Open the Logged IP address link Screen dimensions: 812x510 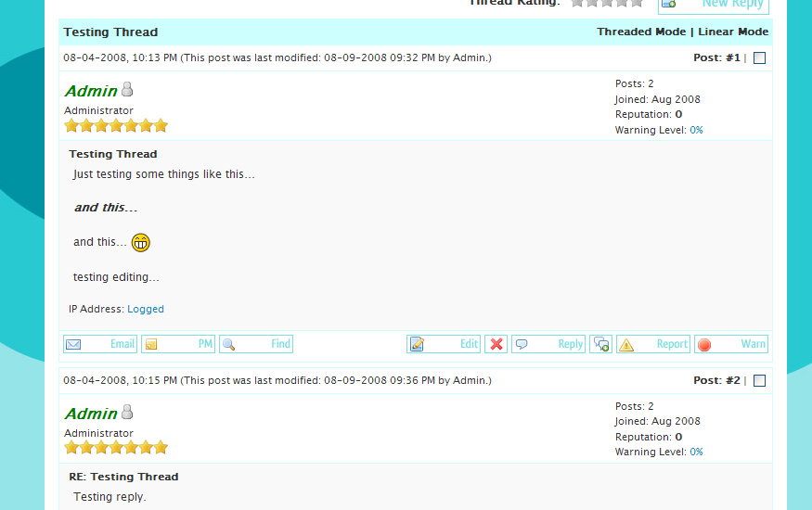(x=146, y=310)
